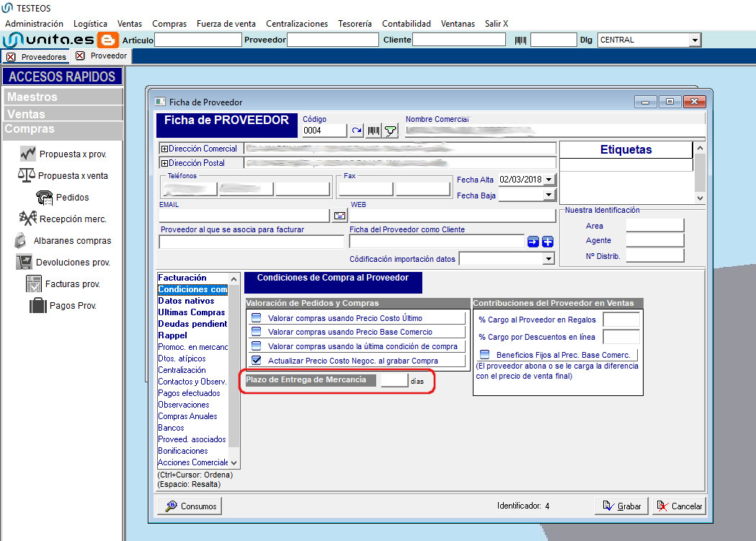The width and height of the screenshot is (756, 541).
Task: Check Valorar compras usando última condición de compra
Action: (x=257, y=346)
